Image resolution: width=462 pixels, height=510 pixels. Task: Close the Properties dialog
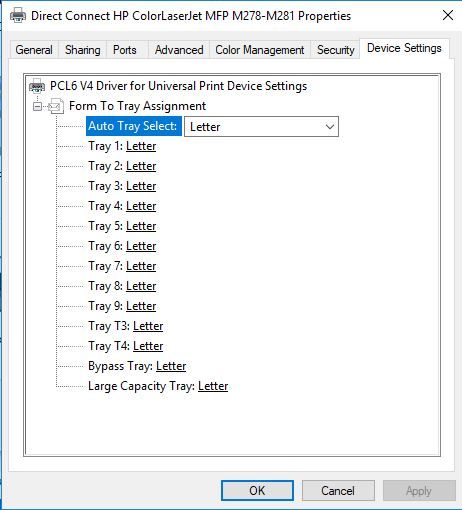[x=448, y=15]
